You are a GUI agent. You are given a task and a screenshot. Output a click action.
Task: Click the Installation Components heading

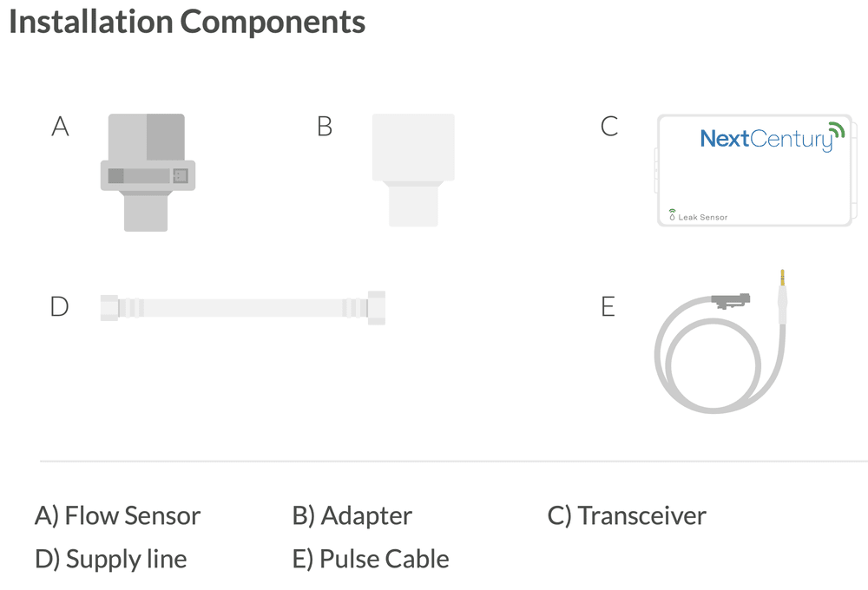pos(187,23)
